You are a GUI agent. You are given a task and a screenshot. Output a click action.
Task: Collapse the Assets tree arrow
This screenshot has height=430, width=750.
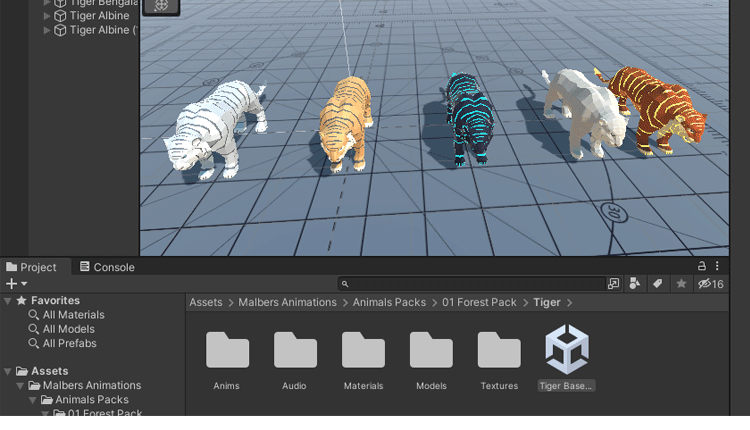coord(8,371)
